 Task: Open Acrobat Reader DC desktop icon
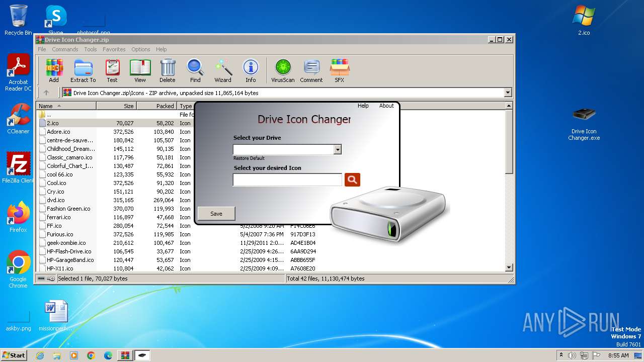coord(18,73)
